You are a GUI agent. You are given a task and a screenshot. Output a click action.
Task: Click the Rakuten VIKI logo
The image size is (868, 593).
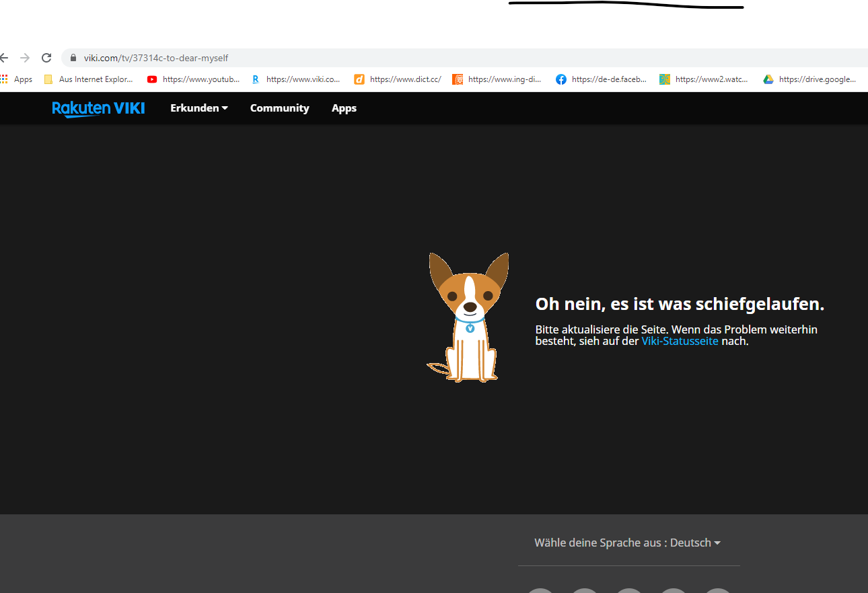coord(98,108)
